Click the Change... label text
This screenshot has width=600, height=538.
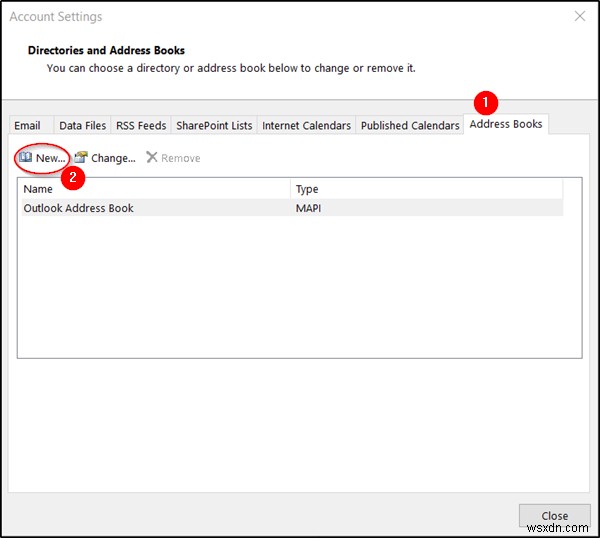(x=113, y=158)
